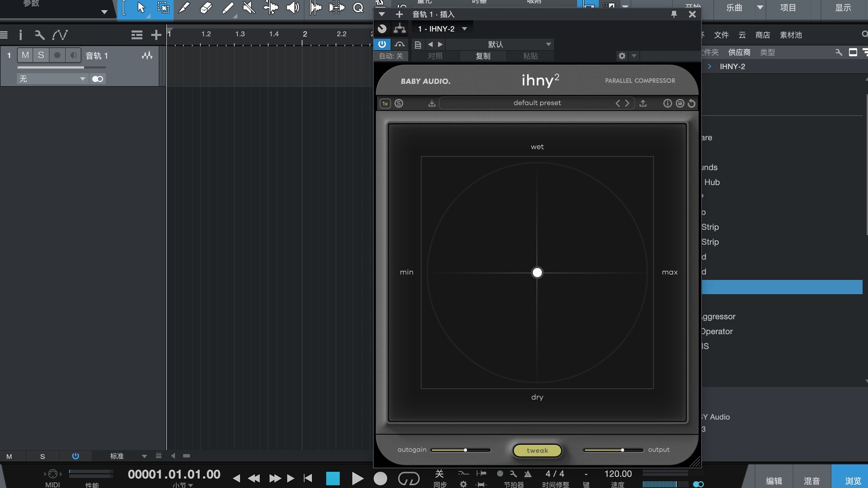Screen dimensions: 868x488
Task: Click the track 音轨 1 volume fader
Action: point(61,67)
